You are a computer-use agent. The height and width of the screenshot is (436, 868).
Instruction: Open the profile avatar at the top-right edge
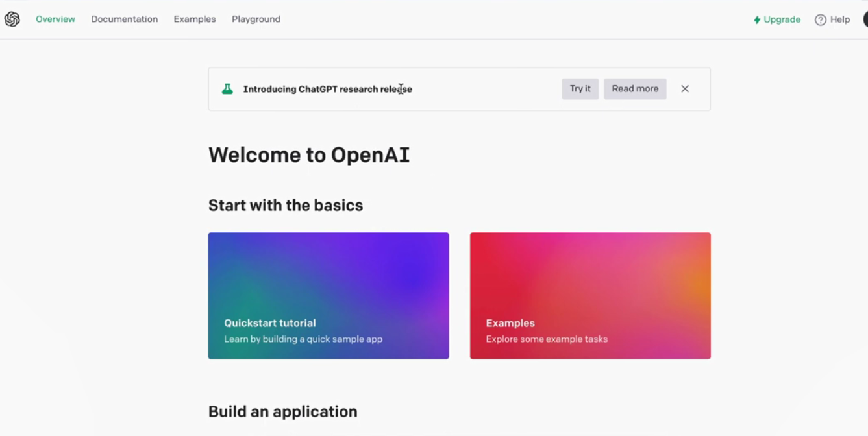865,19
